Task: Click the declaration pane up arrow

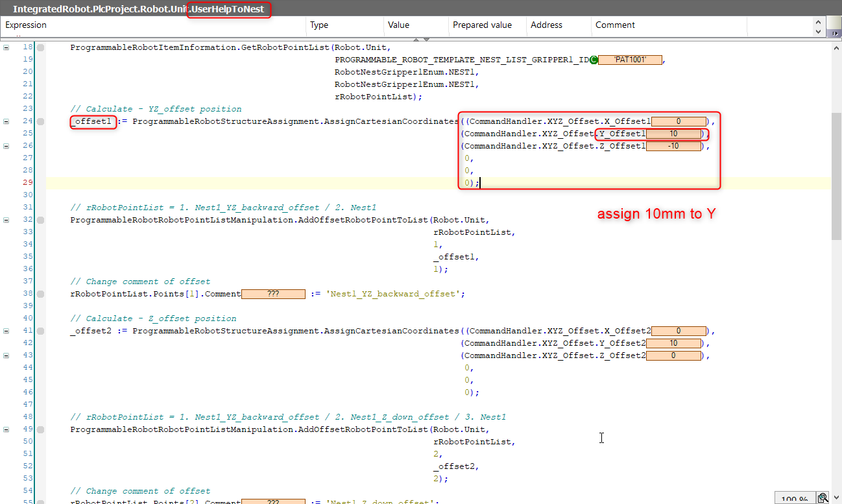Action: tap(819, 21)
